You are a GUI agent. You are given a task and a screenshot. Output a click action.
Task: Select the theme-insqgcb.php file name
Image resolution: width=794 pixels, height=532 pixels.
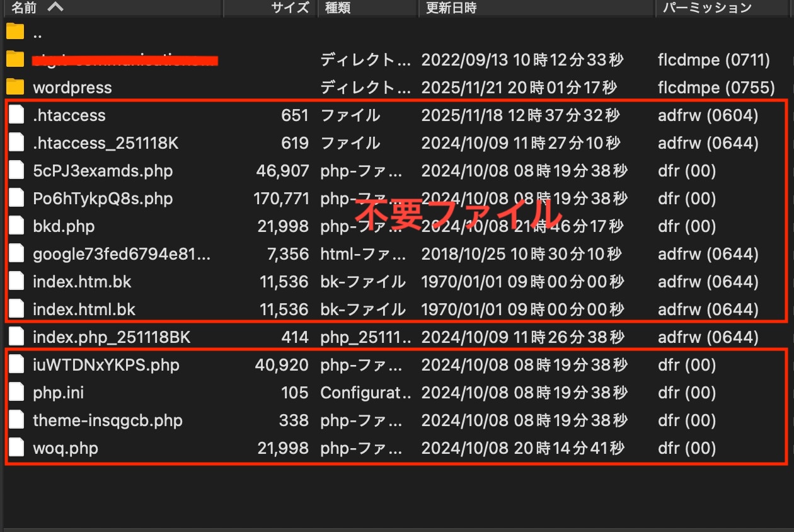(x=108, y=420)
